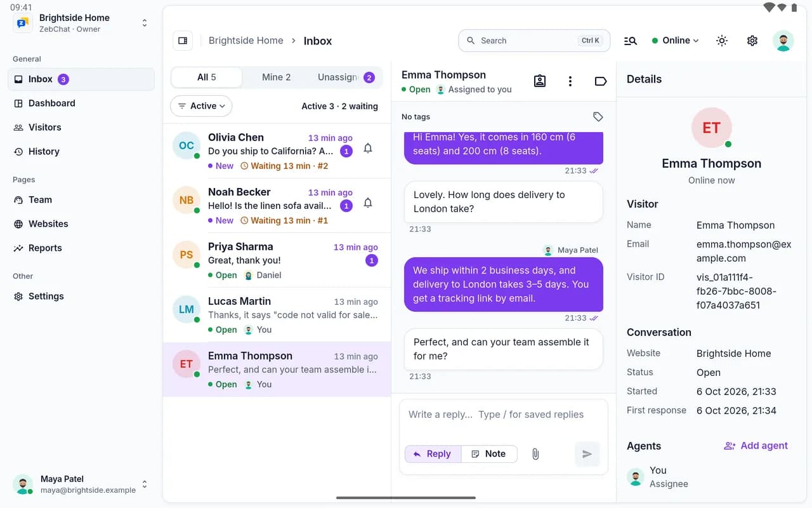Go to Visitors page
This screenshot has width=812, height=508.
click(81, 128)
